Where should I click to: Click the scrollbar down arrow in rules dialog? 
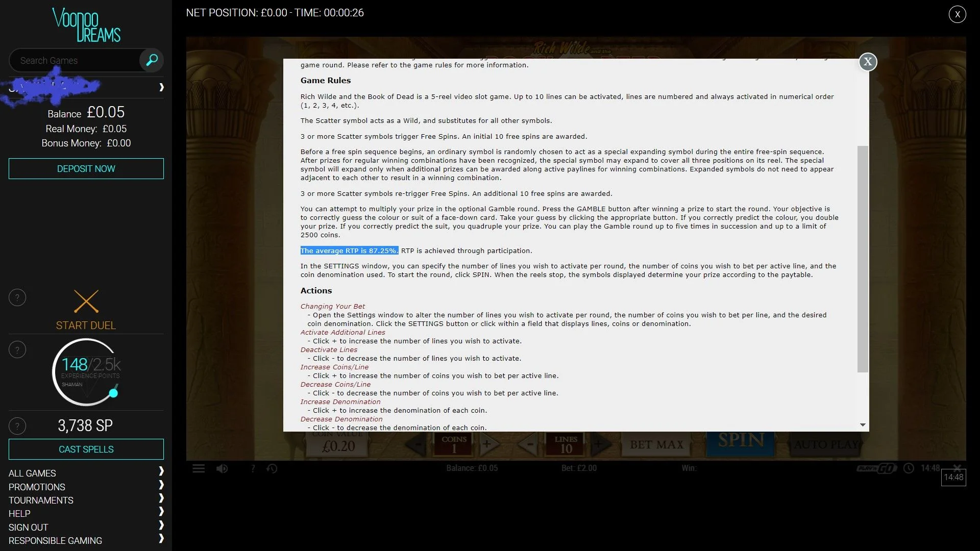click(863, 425)
